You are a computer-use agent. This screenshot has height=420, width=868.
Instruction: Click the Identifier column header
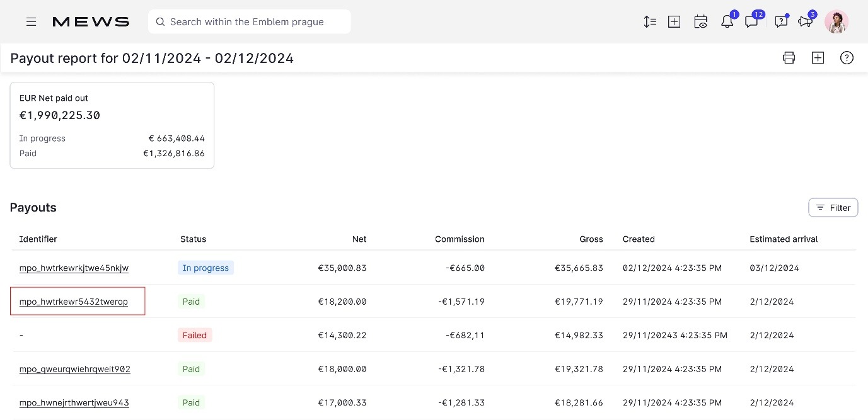[x=38, y=239]
